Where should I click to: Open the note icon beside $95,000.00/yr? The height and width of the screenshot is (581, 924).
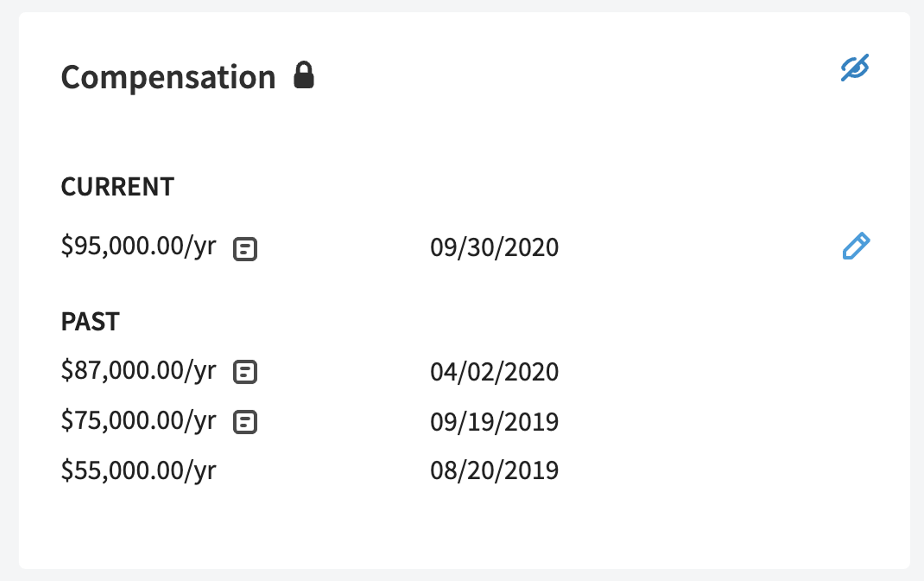245,249
